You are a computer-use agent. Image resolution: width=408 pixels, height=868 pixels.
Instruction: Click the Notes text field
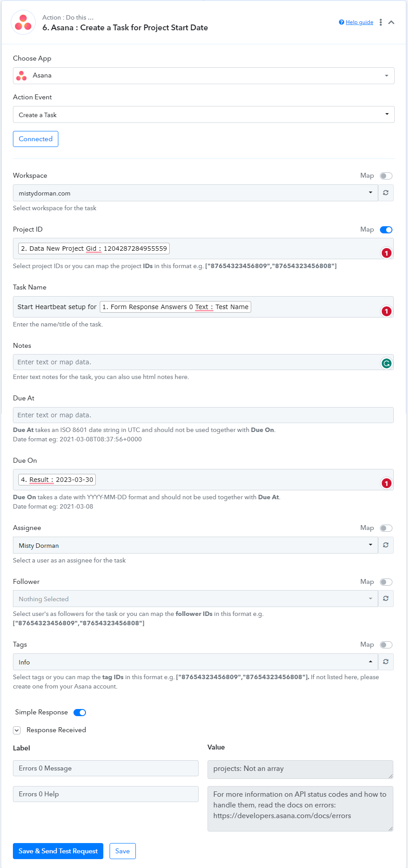[x=203, y=362]
